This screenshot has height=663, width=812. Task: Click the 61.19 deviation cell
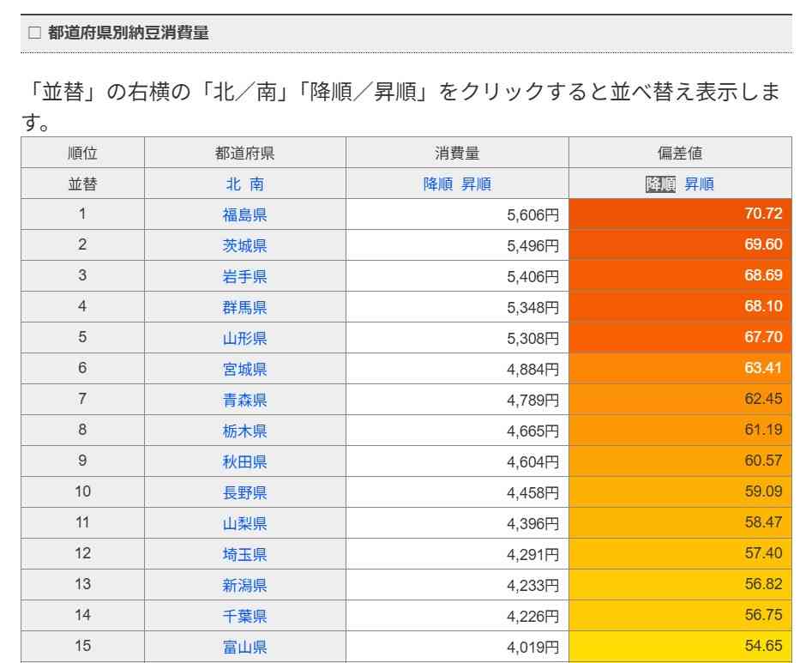(680, 431)
